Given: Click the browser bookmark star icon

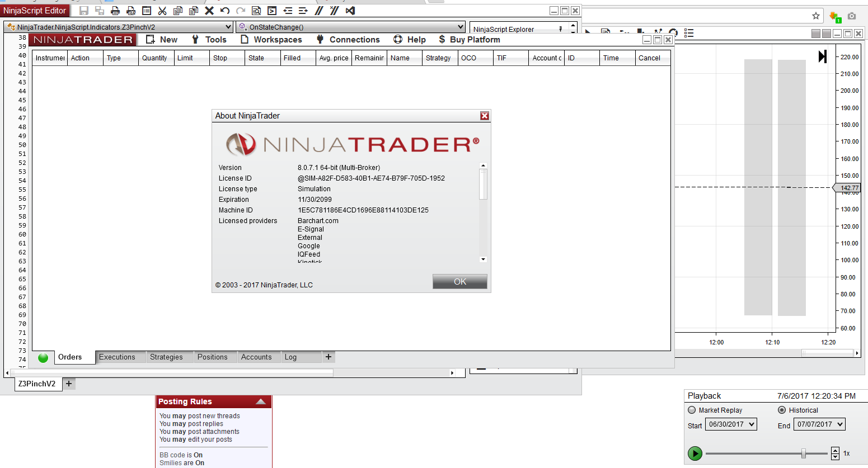Looking at the screenshot, I should click(x=816, y=16).
